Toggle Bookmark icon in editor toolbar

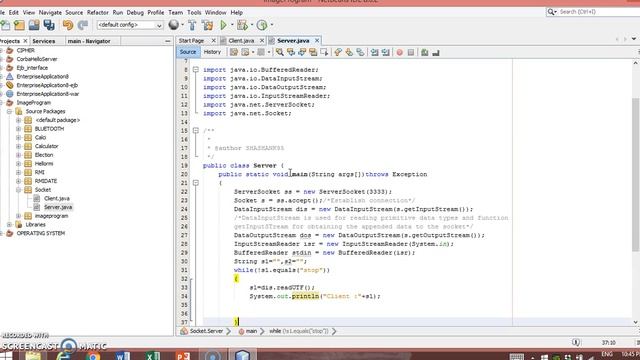360,52
